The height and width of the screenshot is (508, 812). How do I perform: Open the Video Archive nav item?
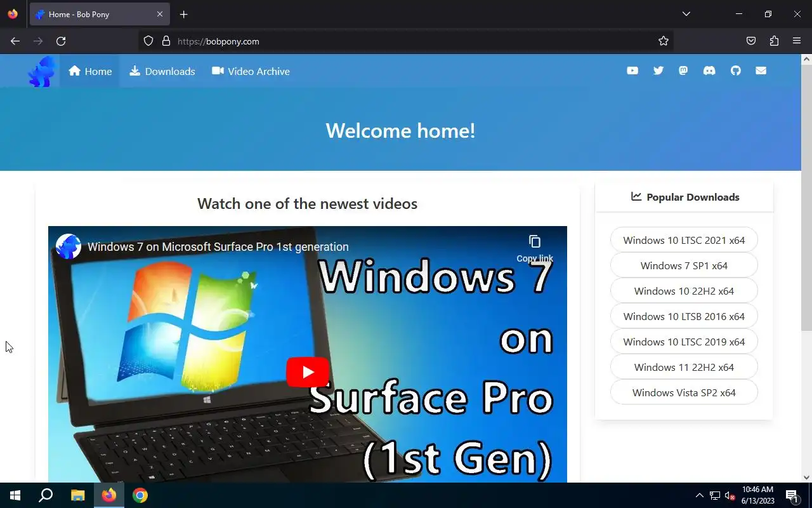pyautogui.click(x=251, y=71)
